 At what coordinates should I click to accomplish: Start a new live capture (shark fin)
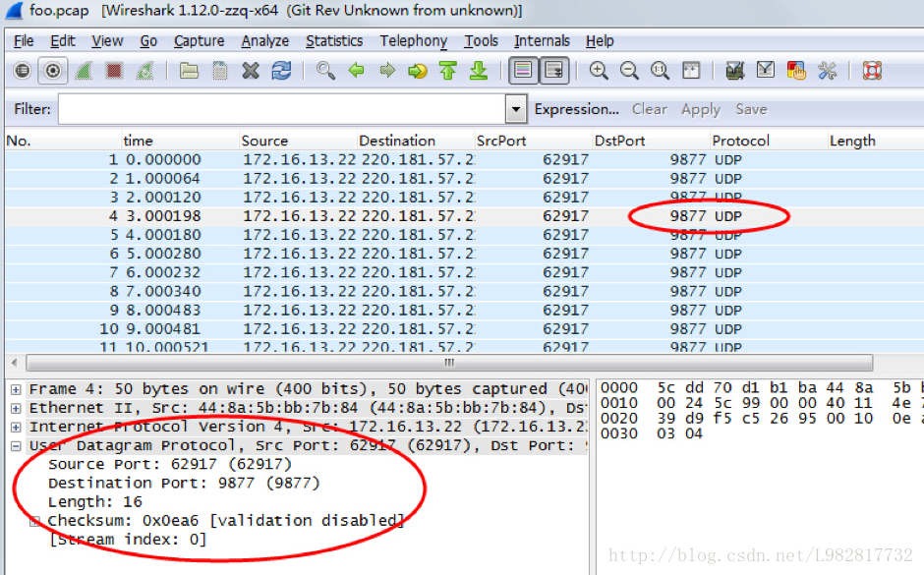[x=84, y=72]
